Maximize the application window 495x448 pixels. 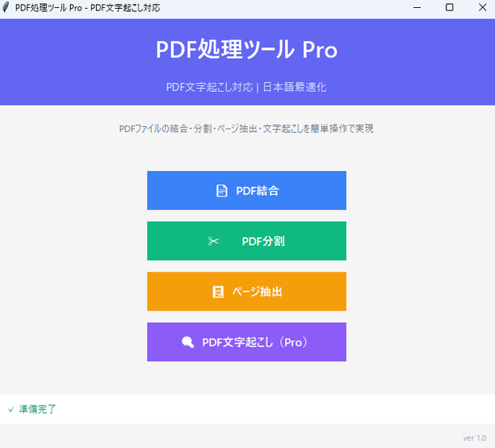[449, 7]
